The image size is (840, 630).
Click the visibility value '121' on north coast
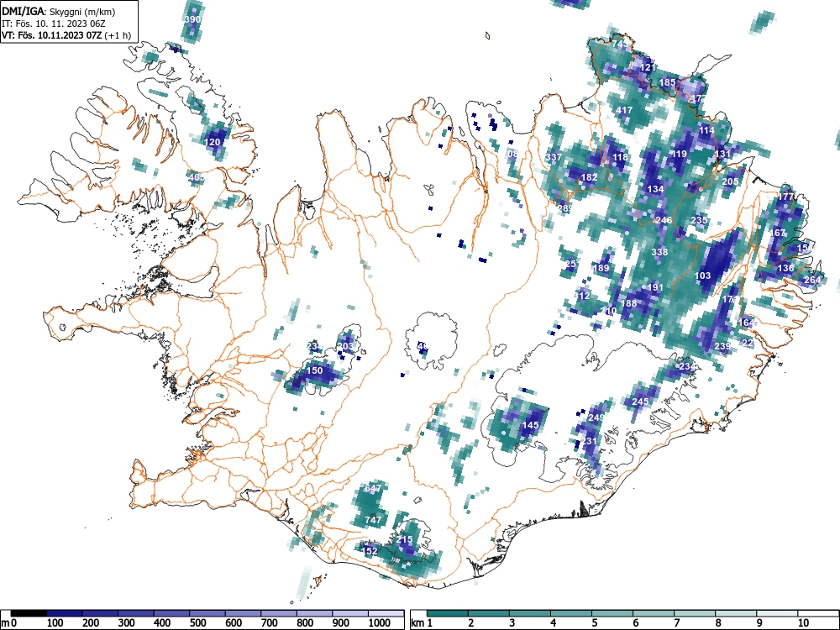(x=648, y=67)
